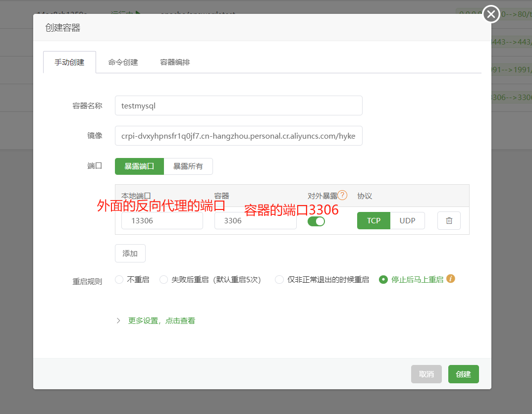Select 仅非正常退出的时候重启 radio option
This screenshot has width=532, height=414.
(x=279, y=280)
